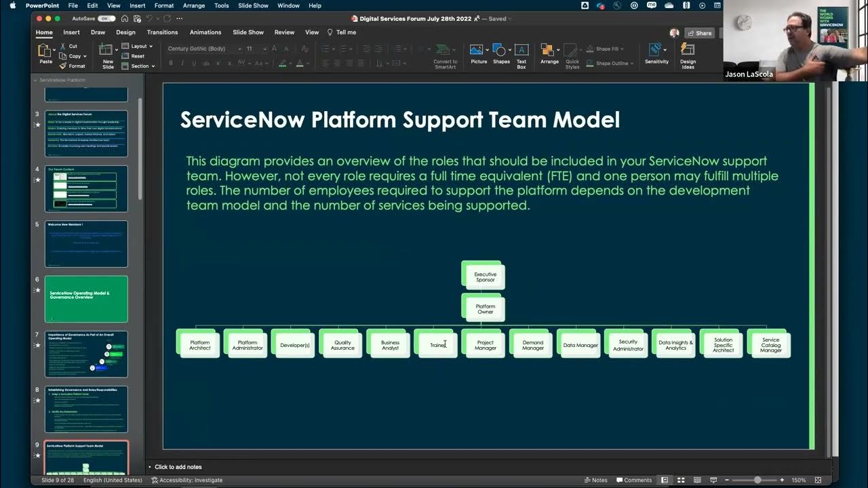Open the Arrange menu in menu bar
868x488 pixels.
click(194, 5)
